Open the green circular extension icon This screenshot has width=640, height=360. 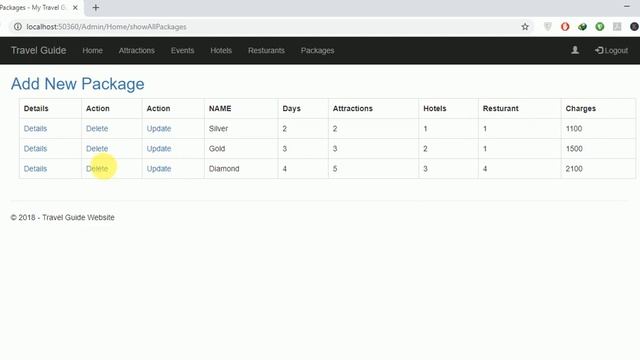[600, 27]
